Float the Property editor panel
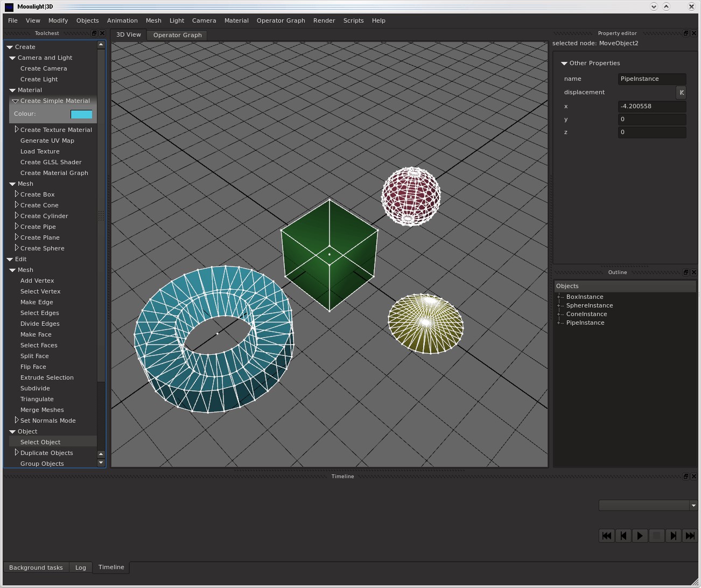The width and height of the screenshot is (701, 588). [x=685, y=33]
